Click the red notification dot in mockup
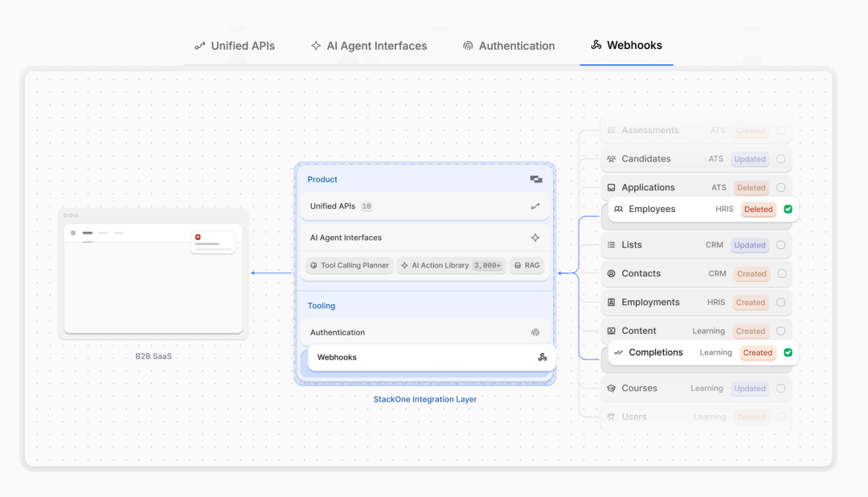868x497 pixels. [x=198, y=237]
